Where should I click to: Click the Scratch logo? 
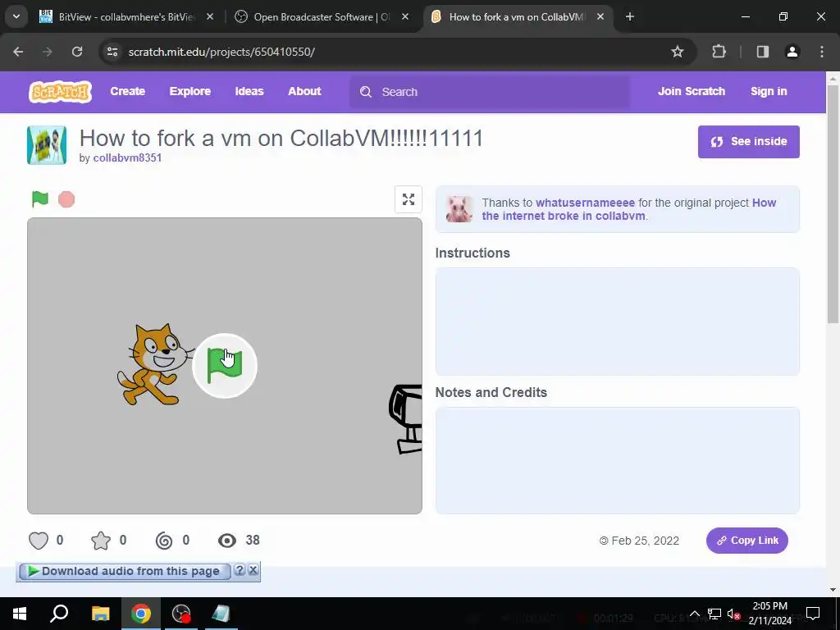tap(60, 92)
